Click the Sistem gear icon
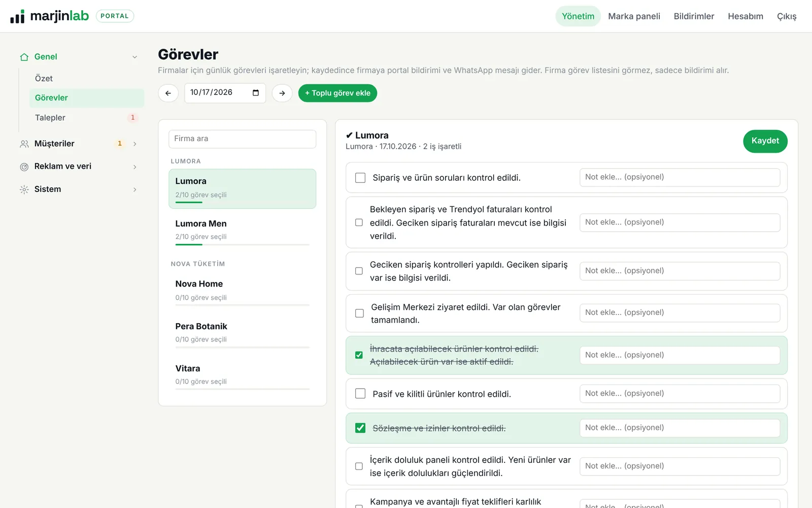 (24, 189)
